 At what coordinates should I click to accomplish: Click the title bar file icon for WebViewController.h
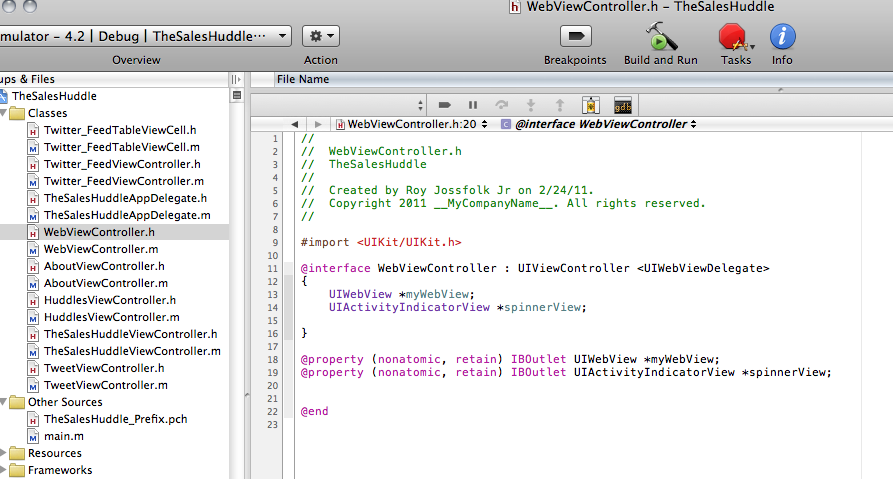(514, 7)
